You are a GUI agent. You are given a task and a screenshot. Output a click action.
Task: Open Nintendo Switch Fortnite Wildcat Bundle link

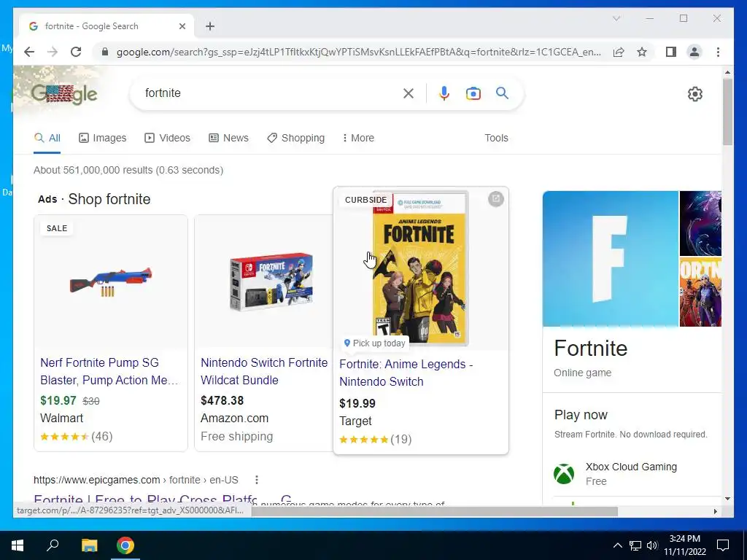pos(264,371)
